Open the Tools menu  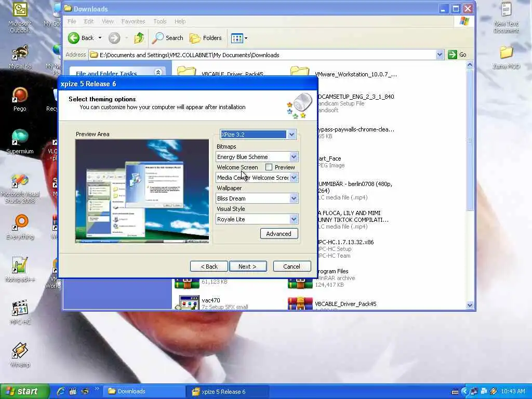coord(160,21)
